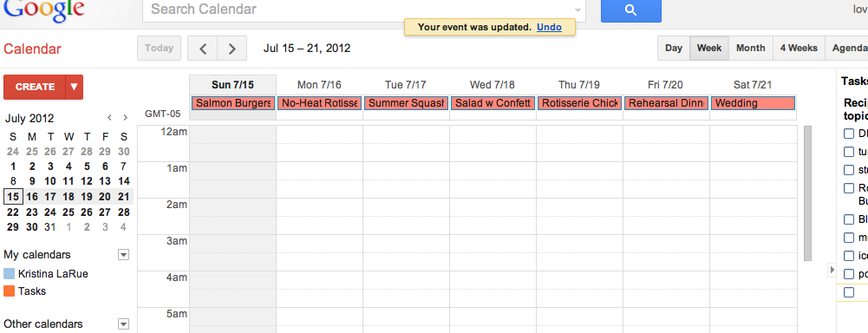The height and width of the screenshot is (333, 868).
Task: Open the search options arrow in search box
Action: click(578, 10)
